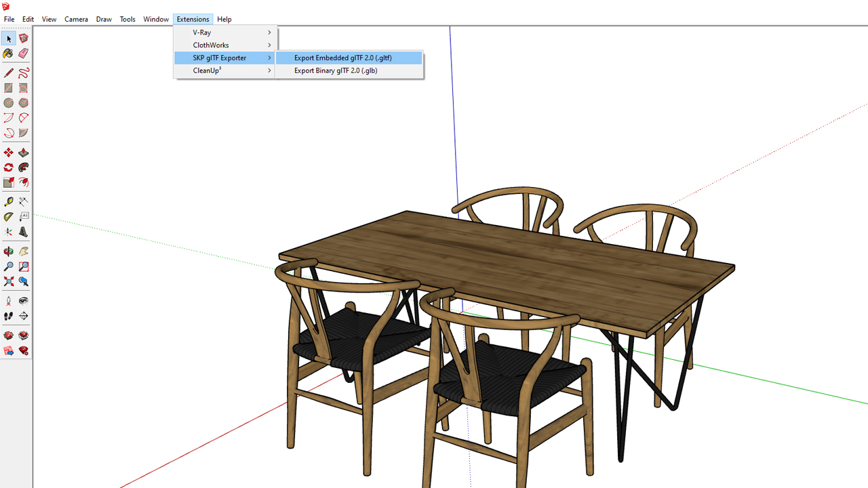
Task: Select the Circle tool
Action: [x=9, y=103]
